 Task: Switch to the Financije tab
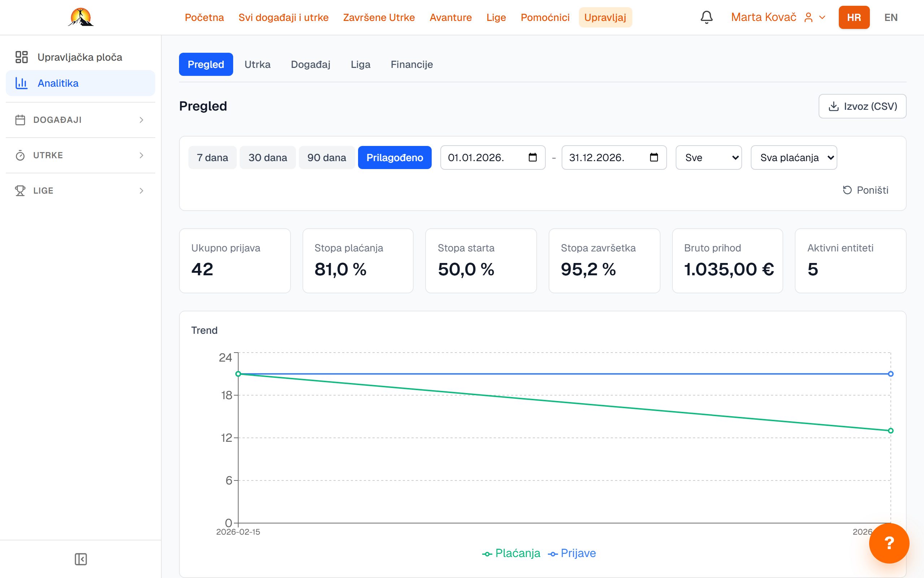click(x=411, y=64)
